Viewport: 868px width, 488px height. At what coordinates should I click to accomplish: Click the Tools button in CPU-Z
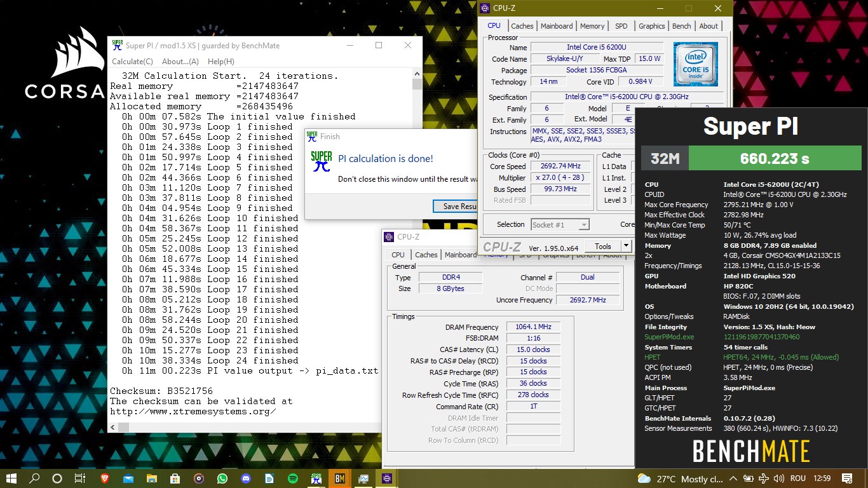pos(603,246)
